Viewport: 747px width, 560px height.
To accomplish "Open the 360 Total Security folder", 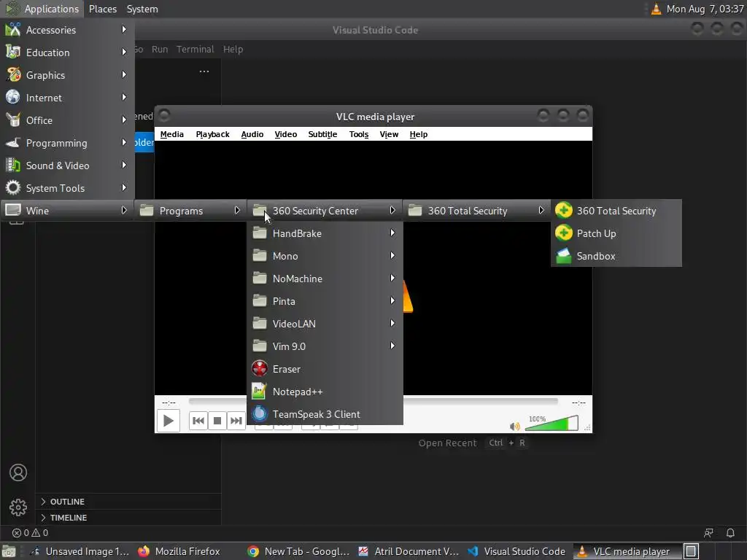I will (x=476, y=211).
